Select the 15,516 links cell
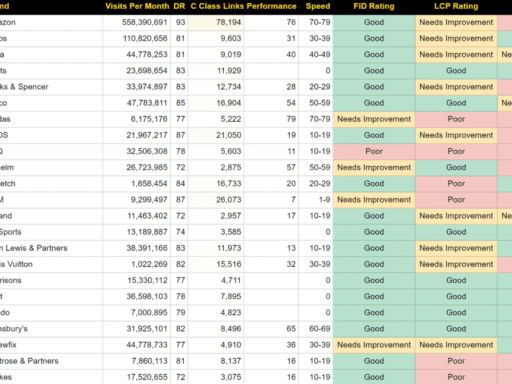Viewport: 512px width, 384px height. 216,264
